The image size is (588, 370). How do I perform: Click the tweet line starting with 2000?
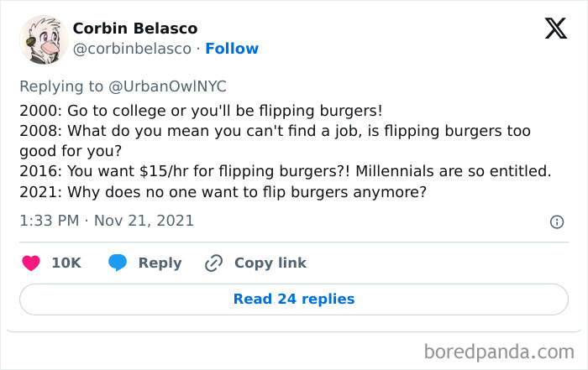click(x=201, y=111)
